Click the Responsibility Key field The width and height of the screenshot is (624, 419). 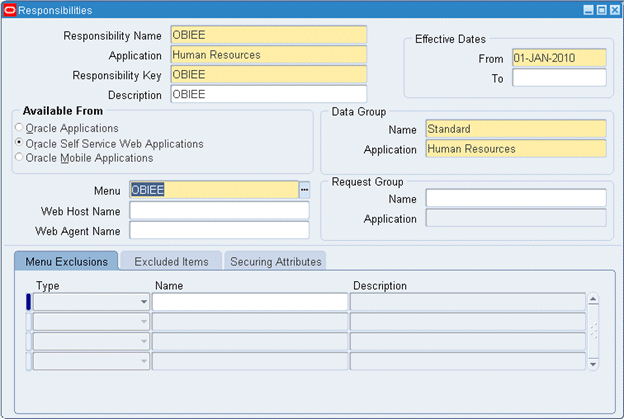(269, 75)
